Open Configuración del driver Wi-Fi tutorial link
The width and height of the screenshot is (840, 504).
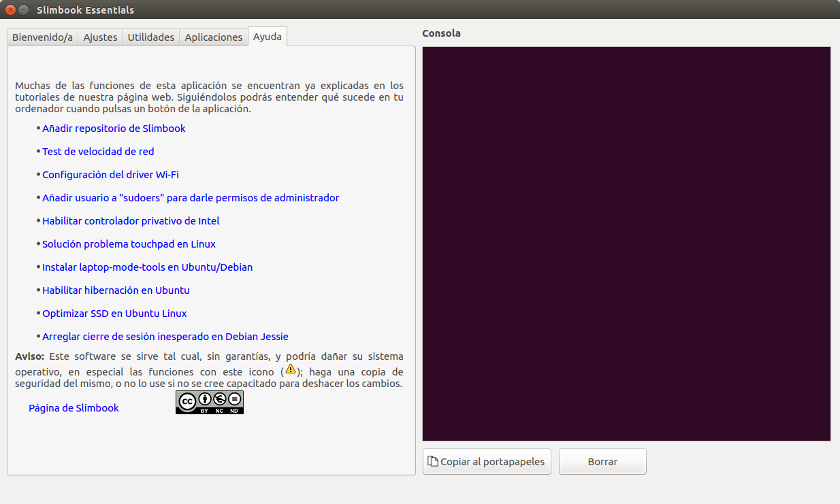point(110,175)
